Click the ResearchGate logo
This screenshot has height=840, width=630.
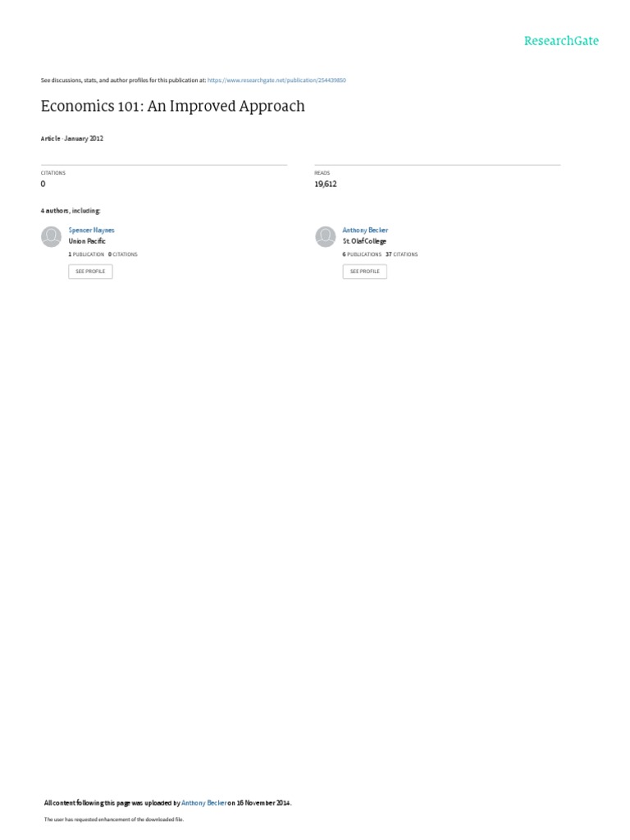pyautogui.click(x=561, y=41)
